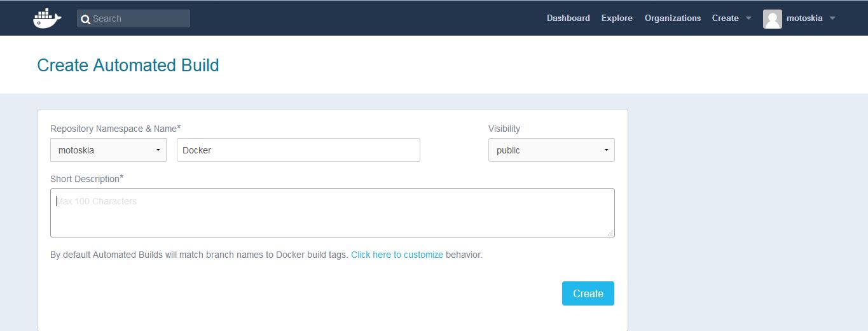The width and height of the screenshot is (868, 331).
Task: Click the caret arrow in namespace selector
Action: point(158,151)
